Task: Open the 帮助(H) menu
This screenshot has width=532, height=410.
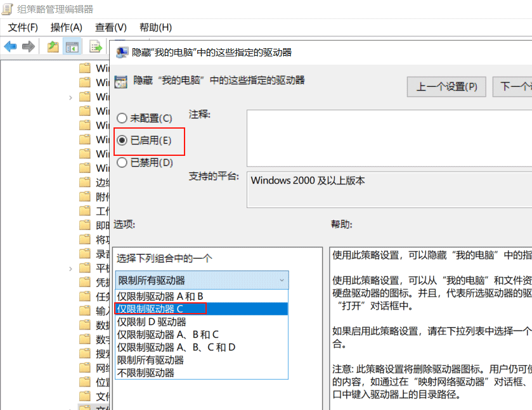Action: [x=156, y=27]
